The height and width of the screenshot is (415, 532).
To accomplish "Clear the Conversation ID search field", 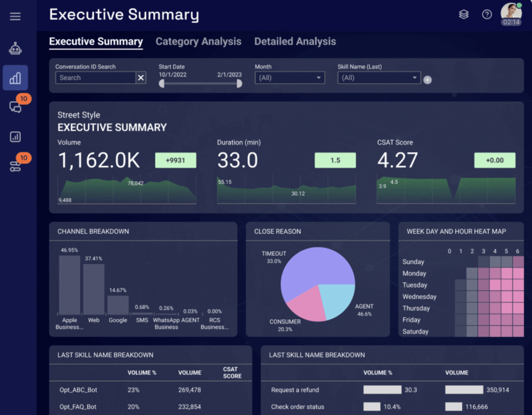I will [x=141, y=78].
